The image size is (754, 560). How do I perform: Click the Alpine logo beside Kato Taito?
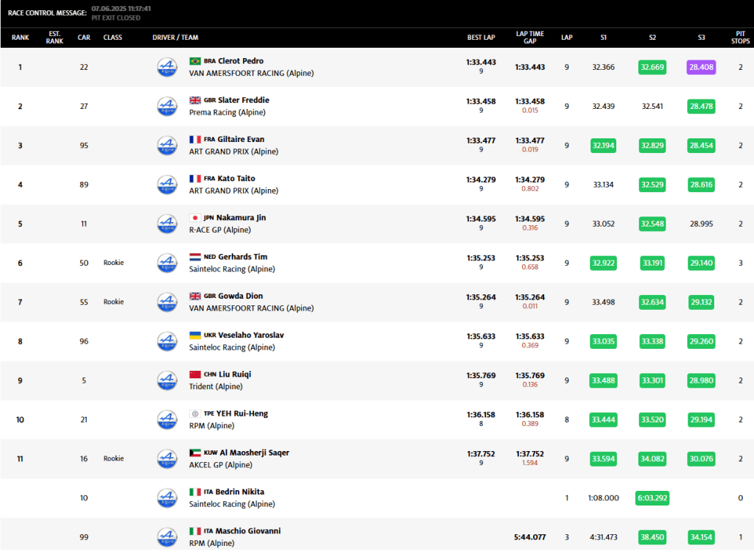(x=167, y=185)
